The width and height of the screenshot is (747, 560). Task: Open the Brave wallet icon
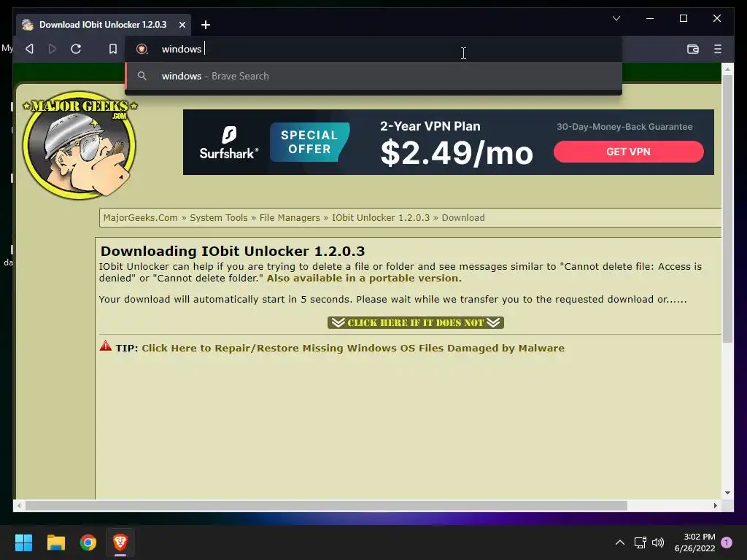(693, 49)
